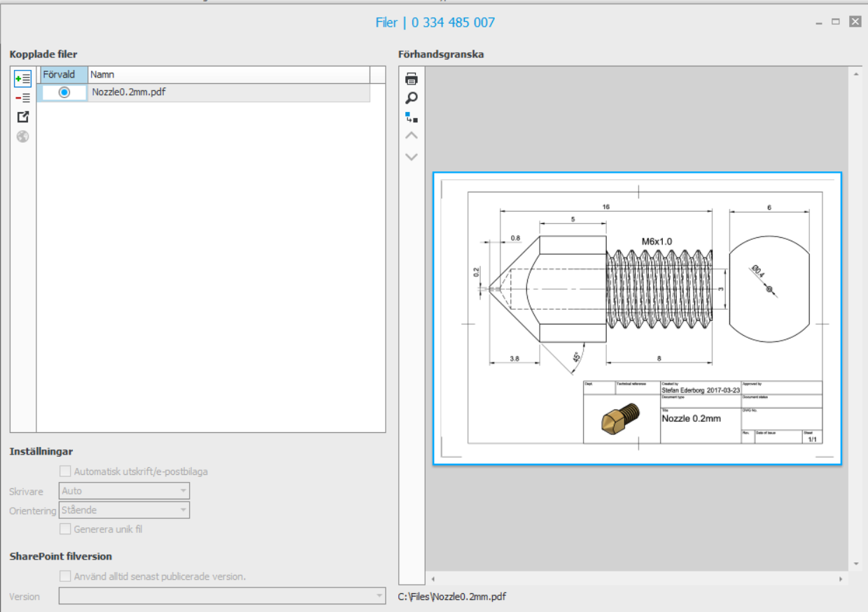The height and width of the screenshot is (612, 868).
Task: Go to previous page with up chevron
Action: 412,136
